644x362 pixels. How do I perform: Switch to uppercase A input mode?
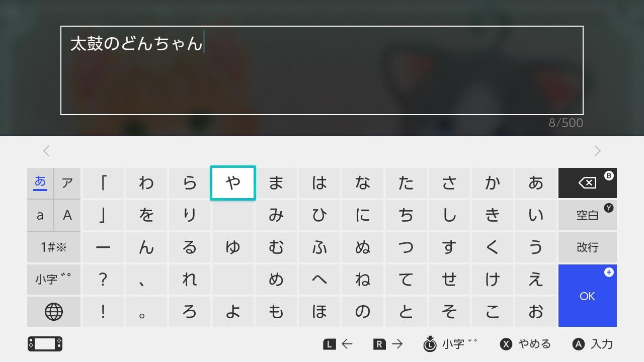pos(67,215)
